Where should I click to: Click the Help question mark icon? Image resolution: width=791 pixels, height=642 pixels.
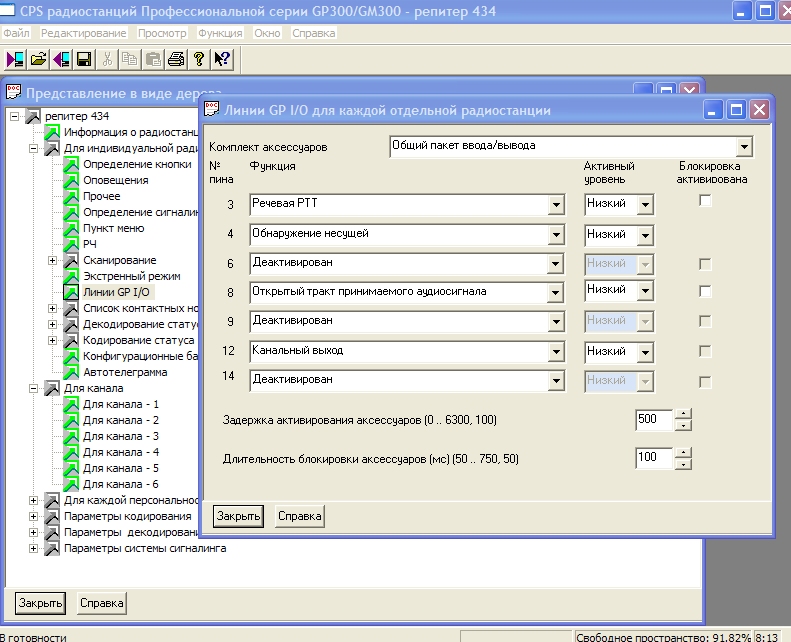[199, 60]
